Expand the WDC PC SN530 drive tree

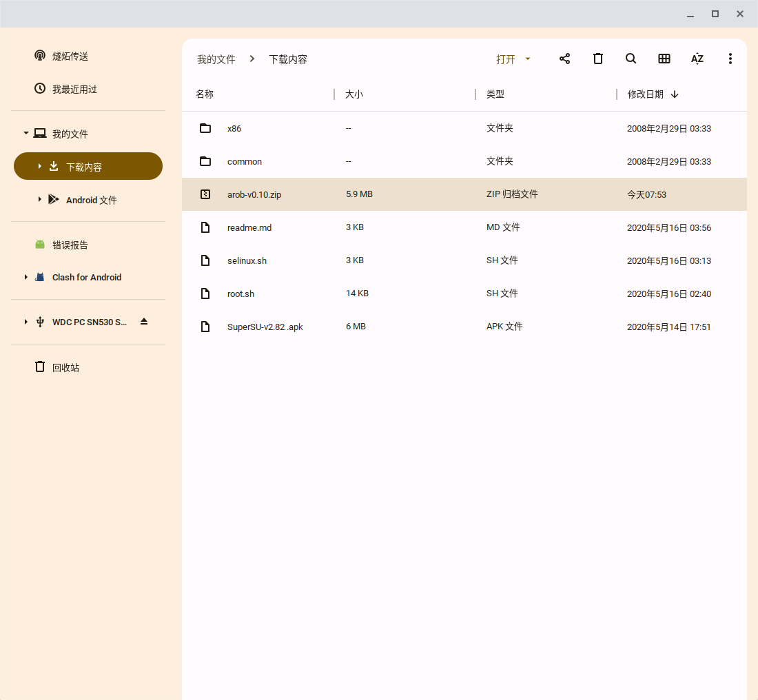pyautogui.click(x=26, y=322)
